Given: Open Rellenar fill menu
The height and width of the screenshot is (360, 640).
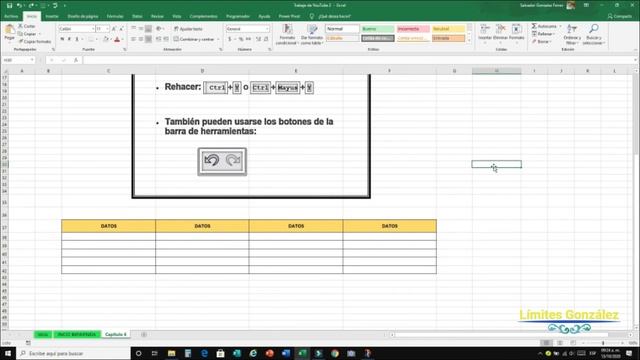Looking at the screenshot, I should 543,34.
